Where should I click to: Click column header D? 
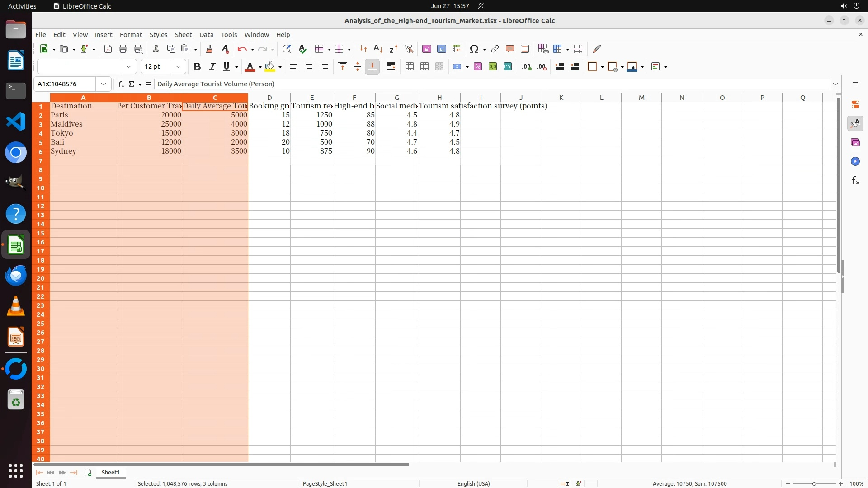pos(269,98)
